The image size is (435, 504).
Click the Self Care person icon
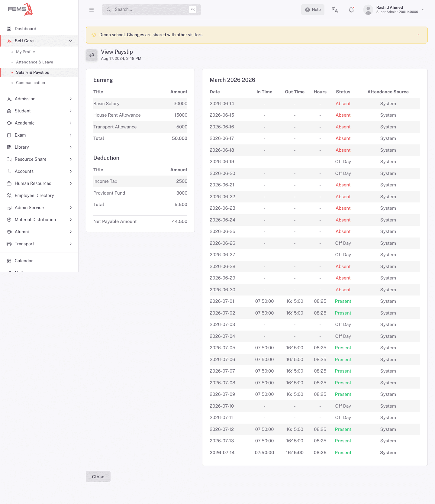click(x=9, y=41)
